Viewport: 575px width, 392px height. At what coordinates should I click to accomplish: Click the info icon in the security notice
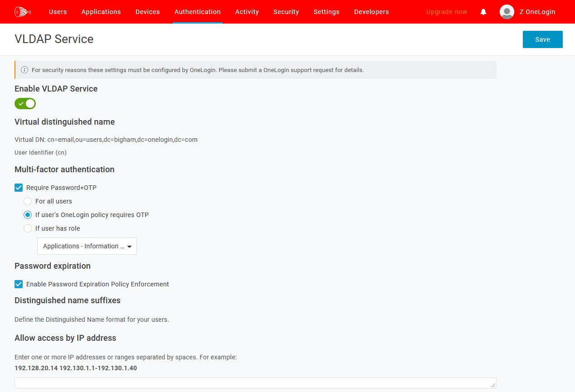click(x=24, y=70)
